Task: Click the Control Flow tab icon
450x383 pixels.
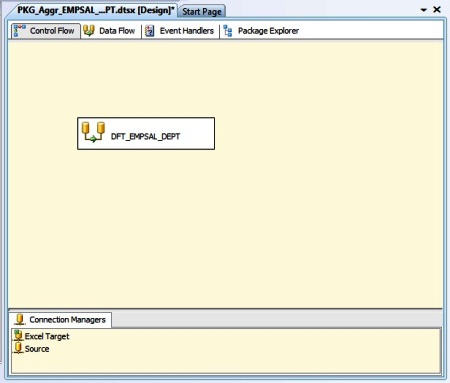Action: click(x=20, y=31)
